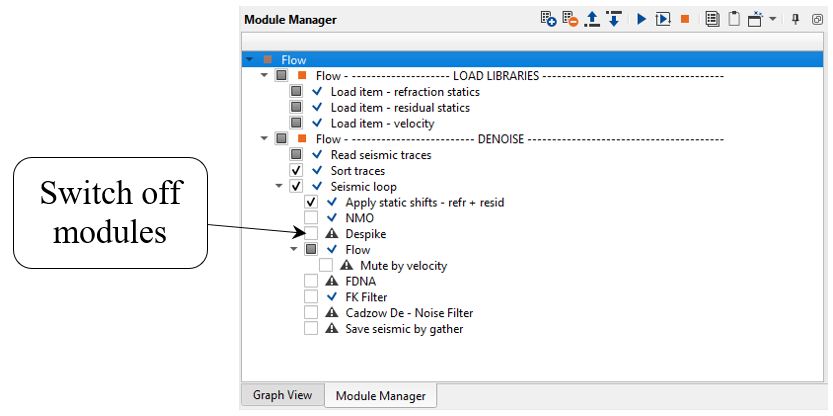Click the paste clipboard icon
Viewport: 833px width, 416px height.
coord(734,19)
